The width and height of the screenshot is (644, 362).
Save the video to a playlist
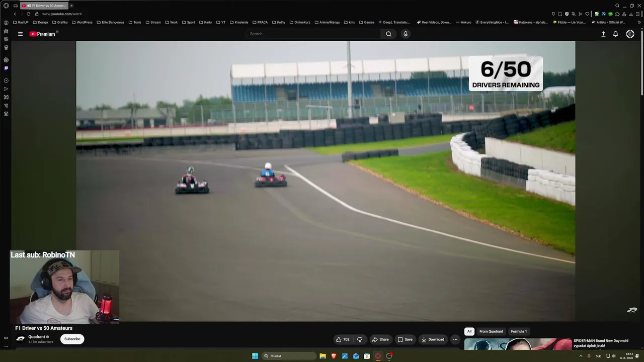click(x=405, y=339)
